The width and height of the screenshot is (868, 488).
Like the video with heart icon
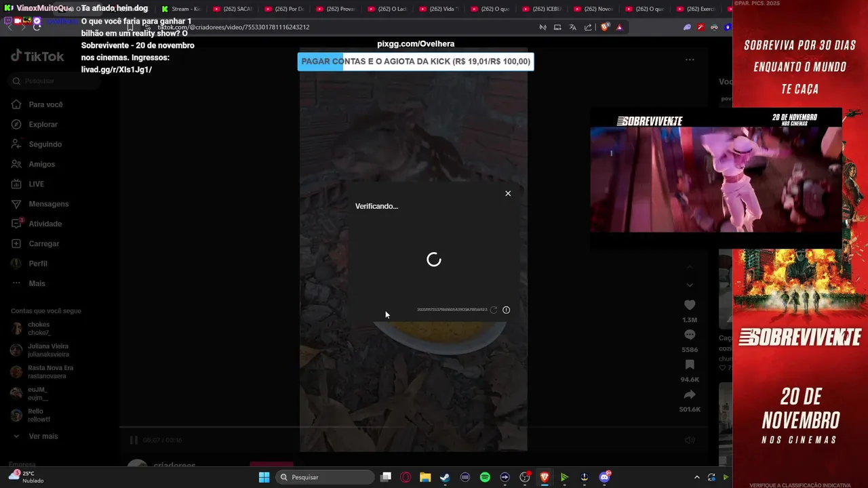point(690,306)
